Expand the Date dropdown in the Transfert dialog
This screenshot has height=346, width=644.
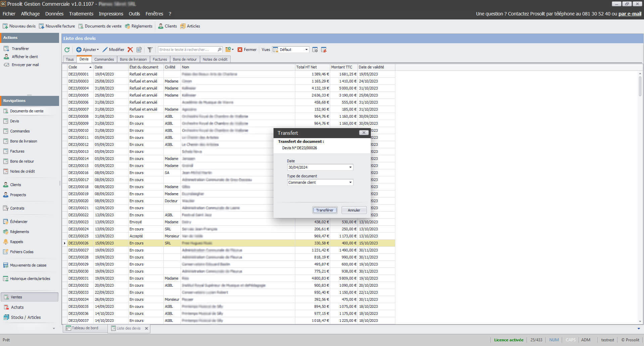350,167
